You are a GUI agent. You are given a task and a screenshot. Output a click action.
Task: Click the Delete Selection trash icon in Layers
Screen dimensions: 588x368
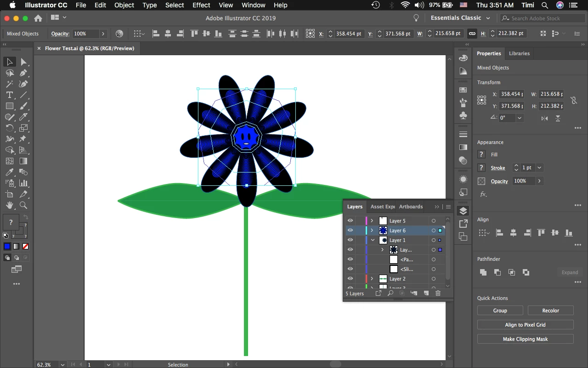(438, 293)
